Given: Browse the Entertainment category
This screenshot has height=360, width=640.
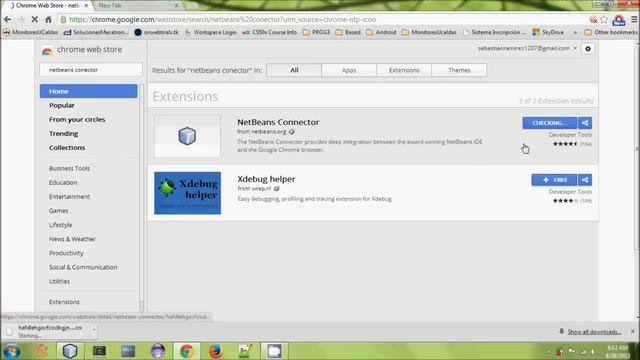Looking at the screenshot, I should click(x=69, y=196).
